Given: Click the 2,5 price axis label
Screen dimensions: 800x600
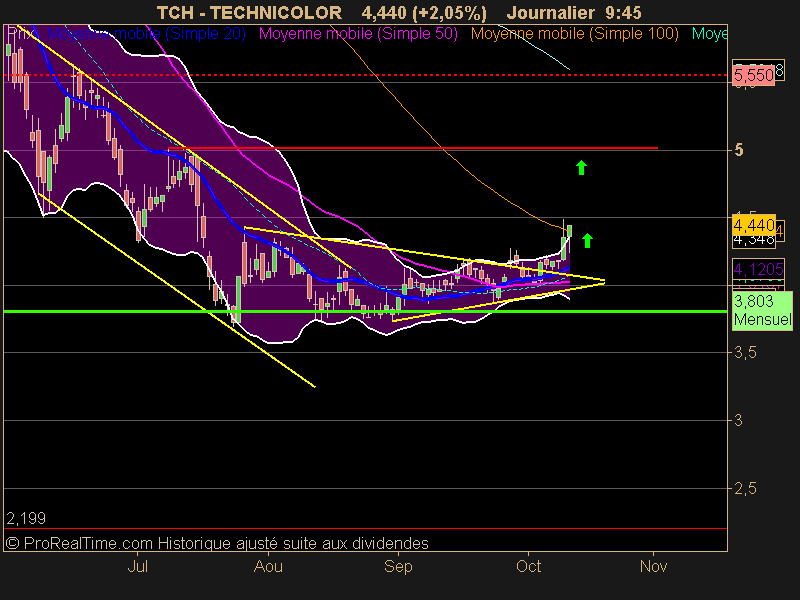Looking at the screenshot, I should click(745, 489).
